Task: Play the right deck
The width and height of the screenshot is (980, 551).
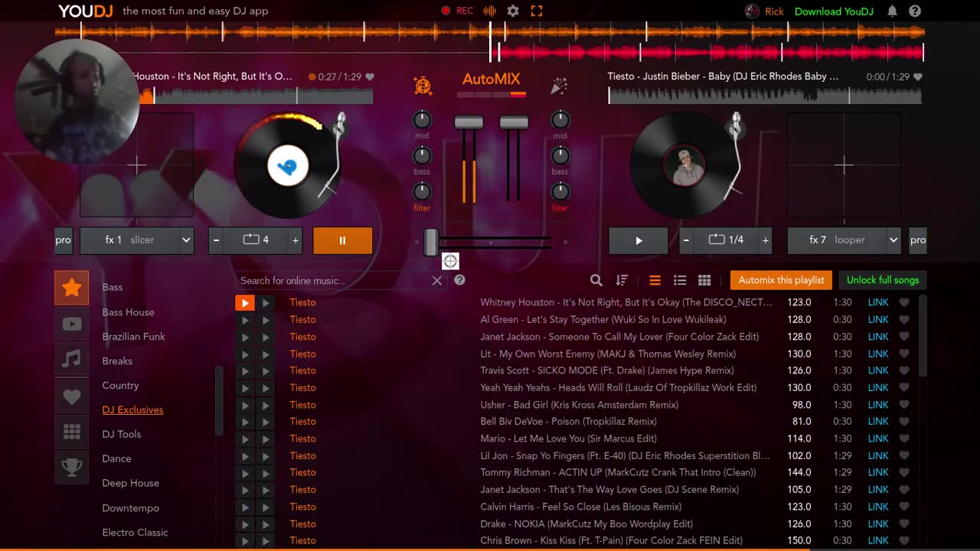Action: (x=639, y=240)
